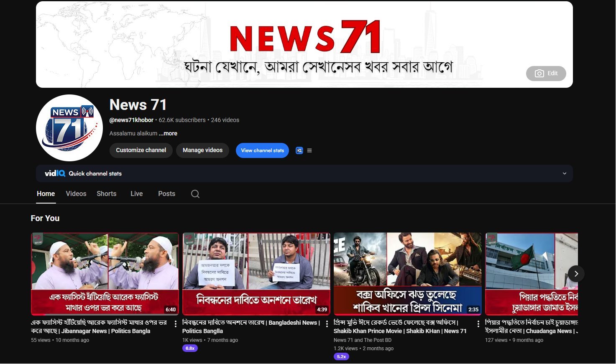Open options menu for hunger strike video

pos(327,324)
